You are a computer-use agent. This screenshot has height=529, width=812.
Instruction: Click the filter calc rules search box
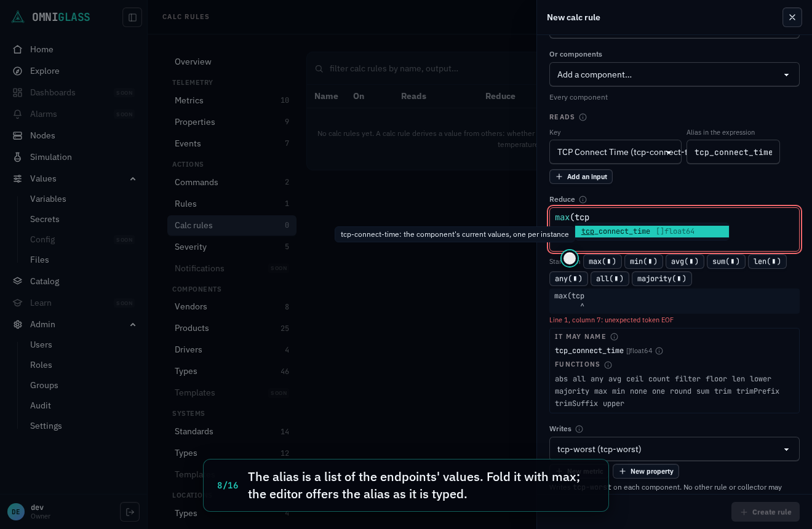coord(424,68)
